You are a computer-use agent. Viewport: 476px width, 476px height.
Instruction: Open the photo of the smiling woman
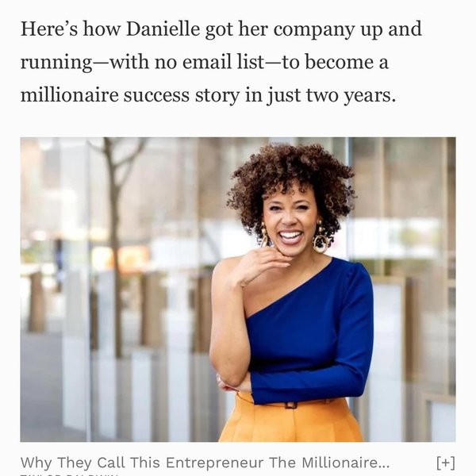click(x=238, y=290)
